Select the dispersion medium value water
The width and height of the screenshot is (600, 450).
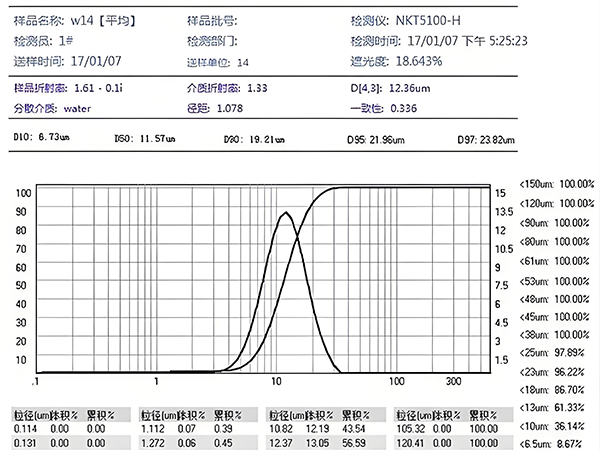pos(77,106)
